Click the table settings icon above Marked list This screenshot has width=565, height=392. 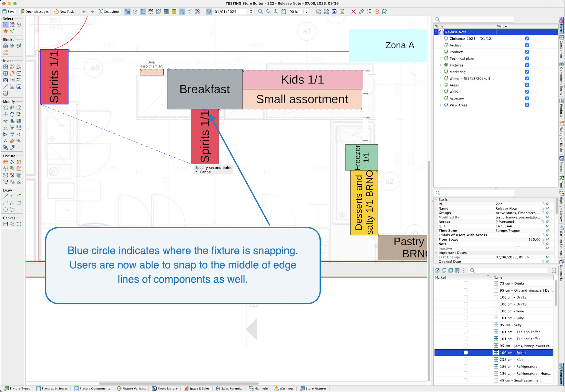pos(457,271)
